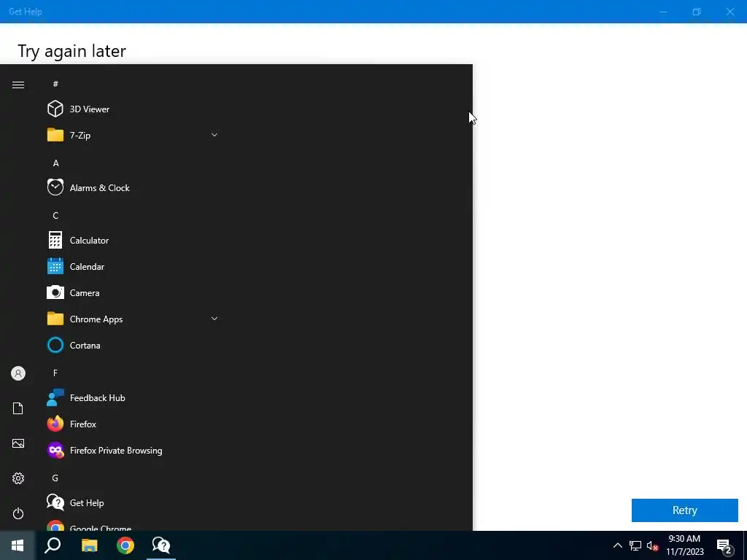
Task: Expand the 7-Zip folder chevron
Action: [x=214, y=135]
